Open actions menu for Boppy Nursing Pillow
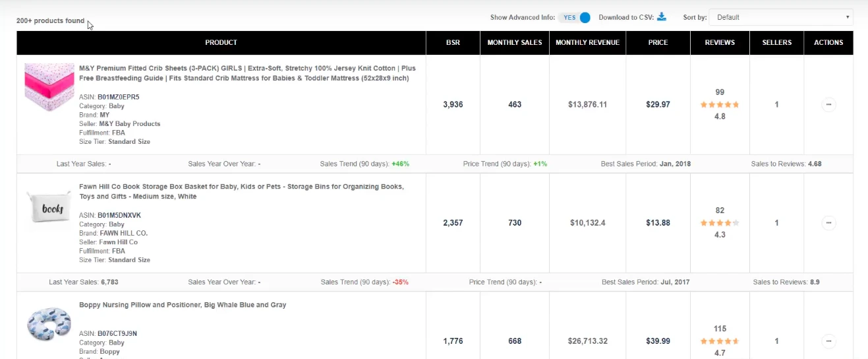The width and height of the screenshot is (868, 359). pyautogui.click(x=828, y=341)
